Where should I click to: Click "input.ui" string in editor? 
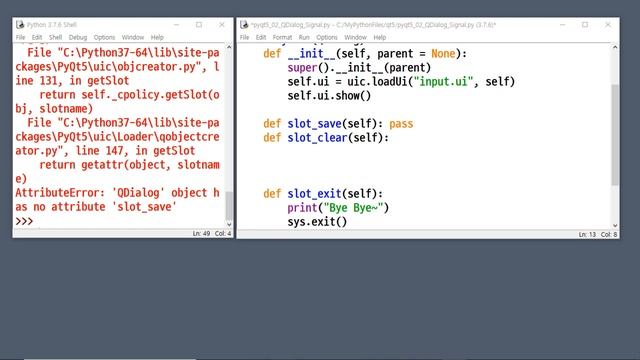click(443, 82)
